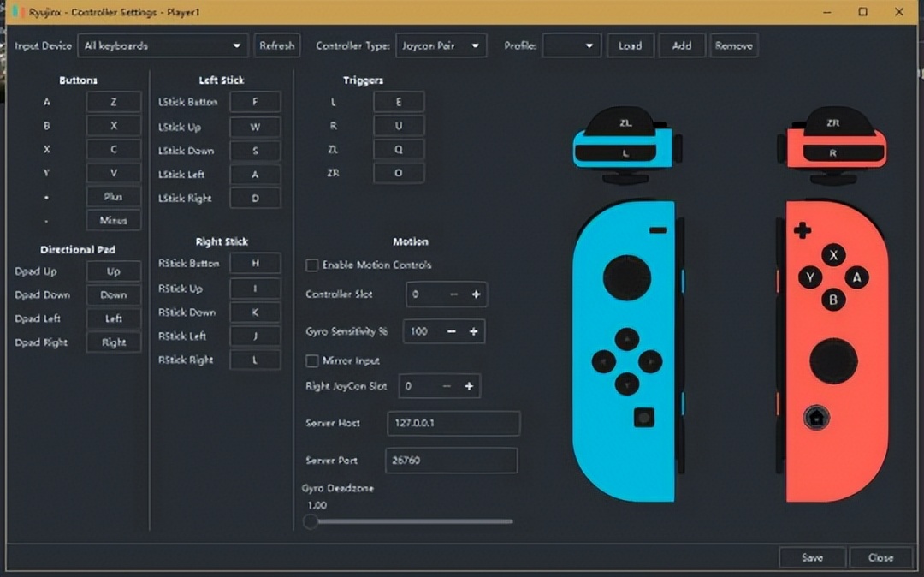Expand the Profile dropdown
Screen dimensions: 924x577
(x=571, y=45)
